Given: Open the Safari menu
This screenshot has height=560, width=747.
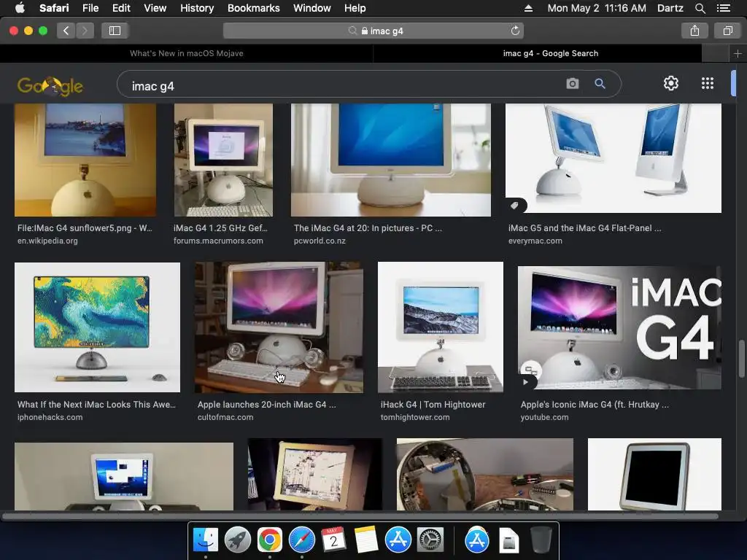Looking at the screenshot, I should (x=54, y=8).
